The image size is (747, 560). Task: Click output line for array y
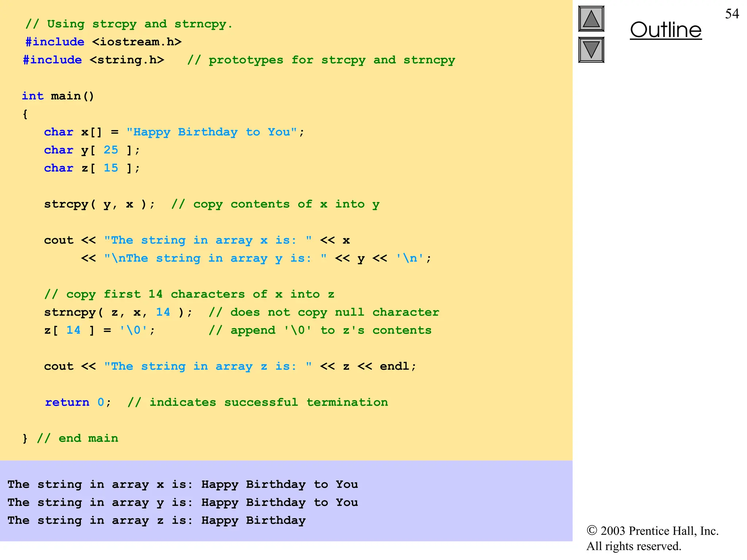point(183,503)
